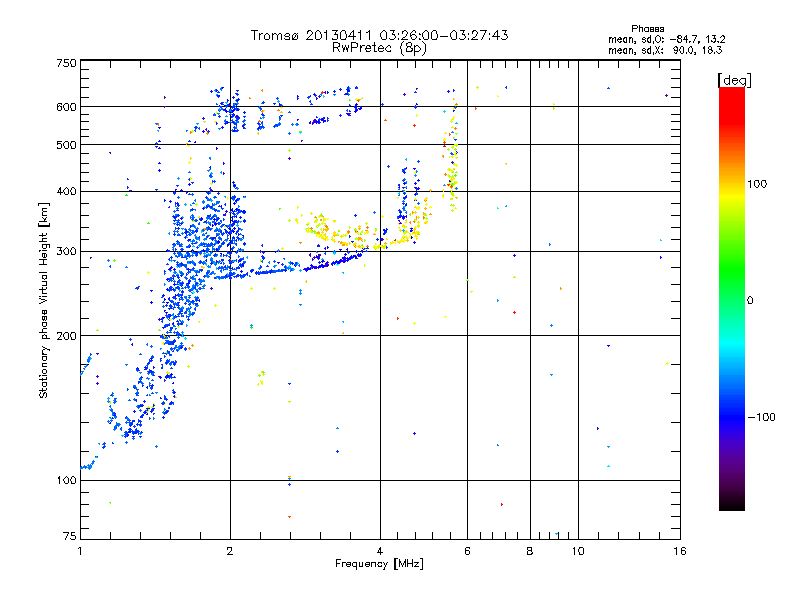Click the y-axis tick label '200'

[66, 336]
